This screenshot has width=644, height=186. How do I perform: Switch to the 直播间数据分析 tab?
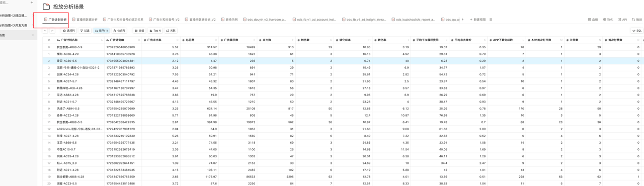click(x=85, y=20)
